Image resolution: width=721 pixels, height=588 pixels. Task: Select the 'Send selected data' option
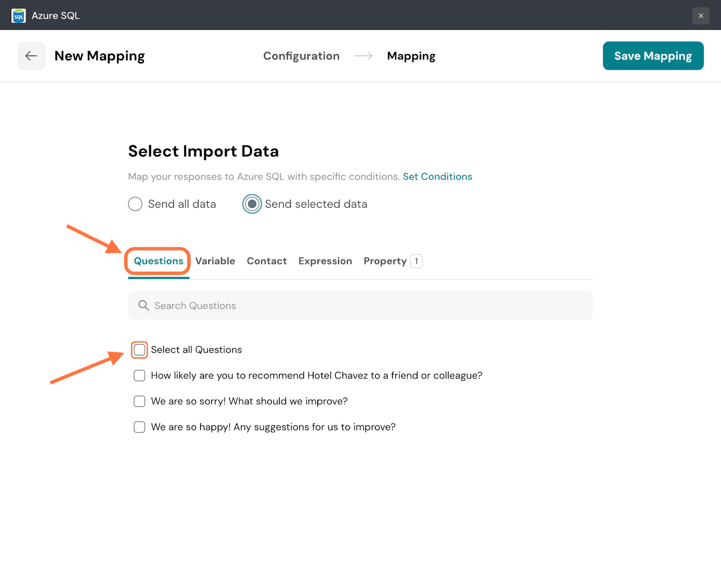tap(252, 204)
